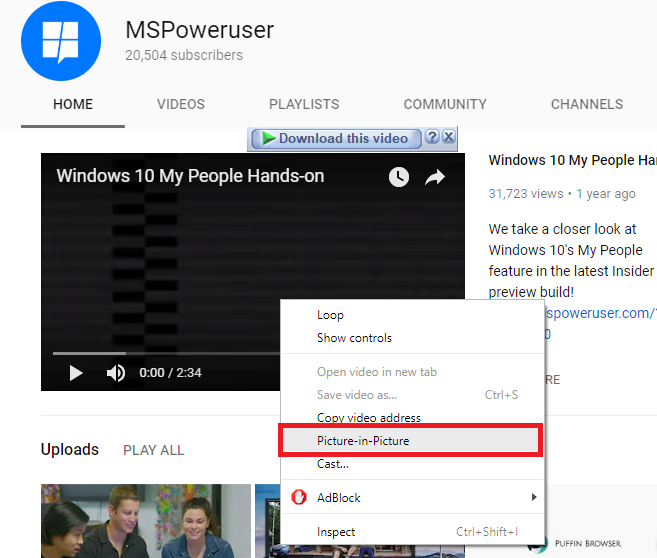
Task: Click the MSPoweruser channel name
Action: pyautogui.click(x=199, y=30)
